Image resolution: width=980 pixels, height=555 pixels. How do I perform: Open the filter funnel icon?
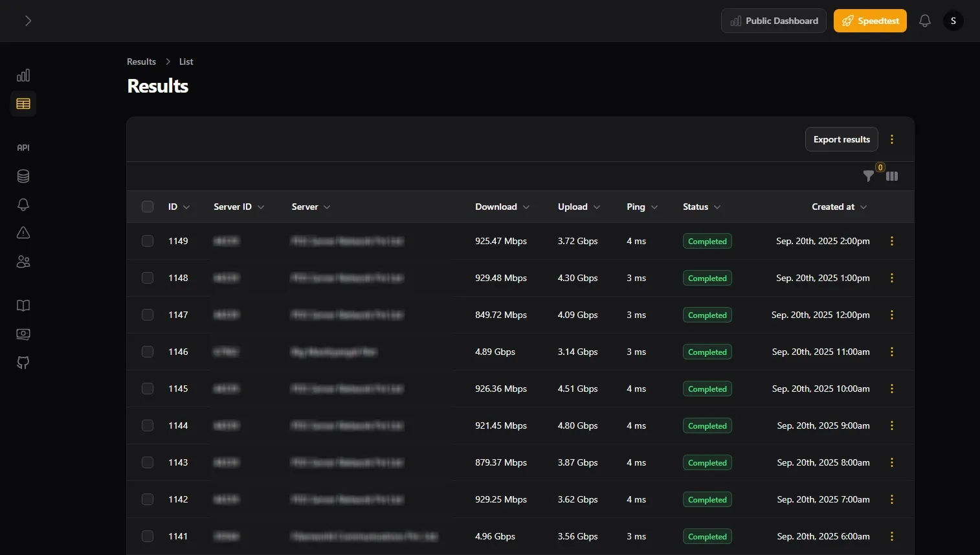[869, 176]
